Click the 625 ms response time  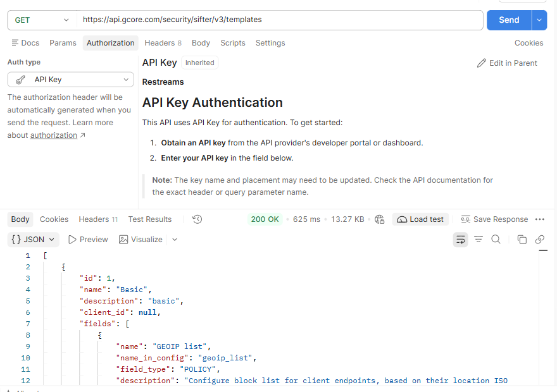pyautogui.click(x=306, y=219)
